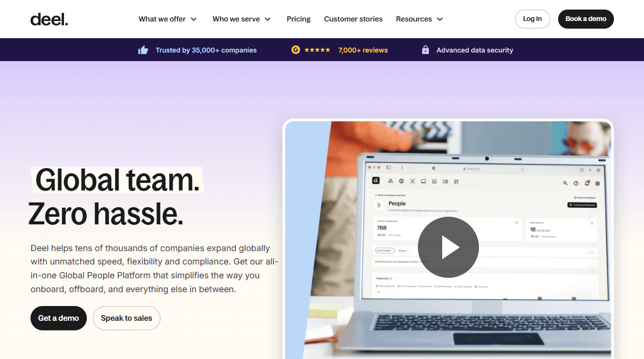Expand the Who we serve menu
Viewport: 644px width, 359px height.
click(x=241, y=19)
